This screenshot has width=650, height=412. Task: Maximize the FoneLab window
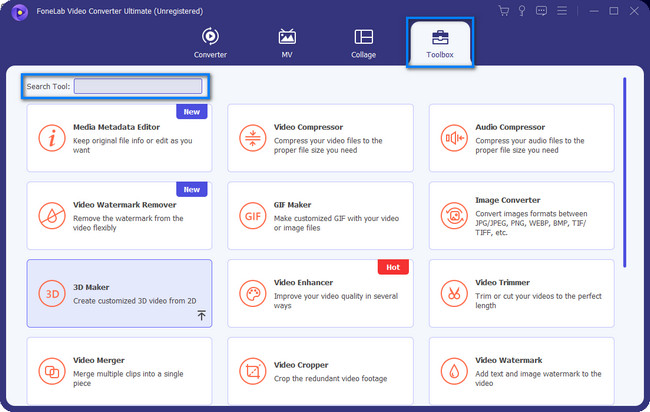point(614,11)
